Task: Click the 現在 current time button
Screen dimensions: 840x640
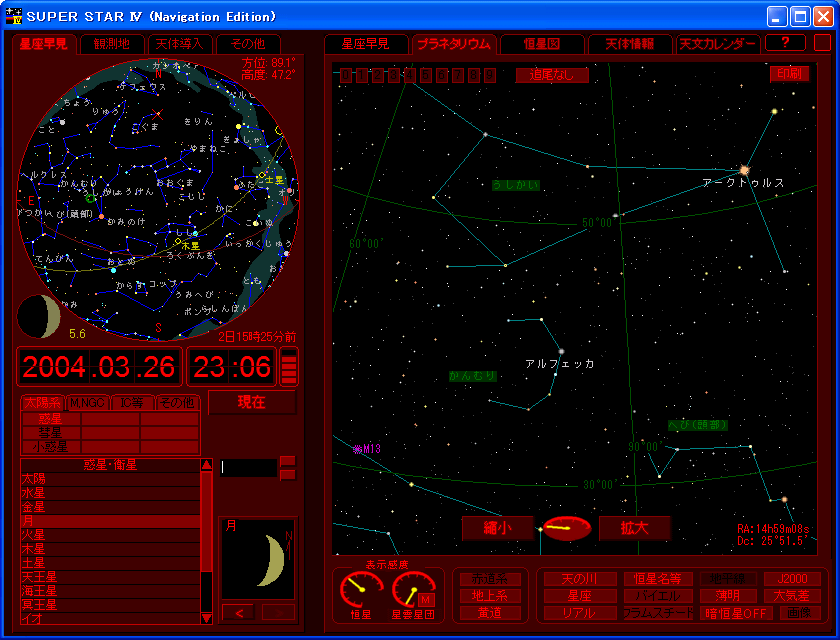Action: coord(252,402)
